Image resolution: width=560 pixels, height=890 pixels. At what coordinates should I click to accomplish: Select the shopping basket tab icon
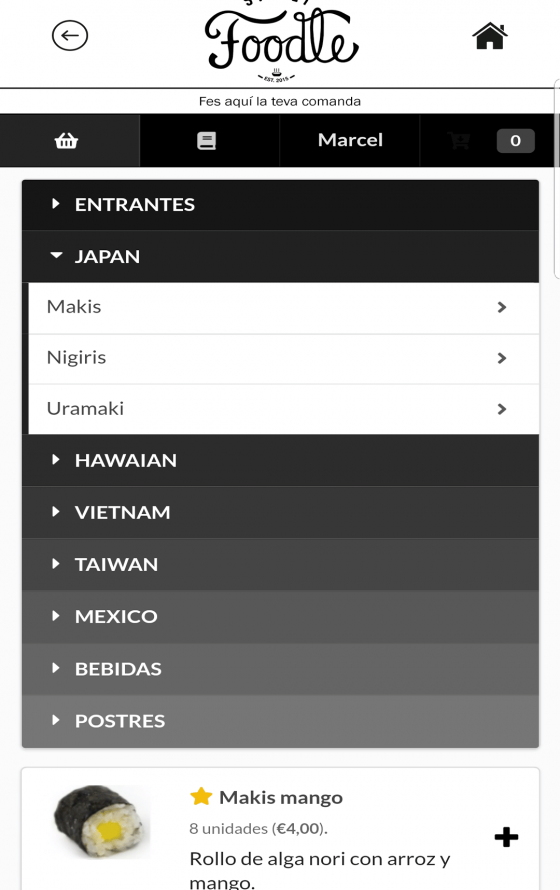pos(66,140)
